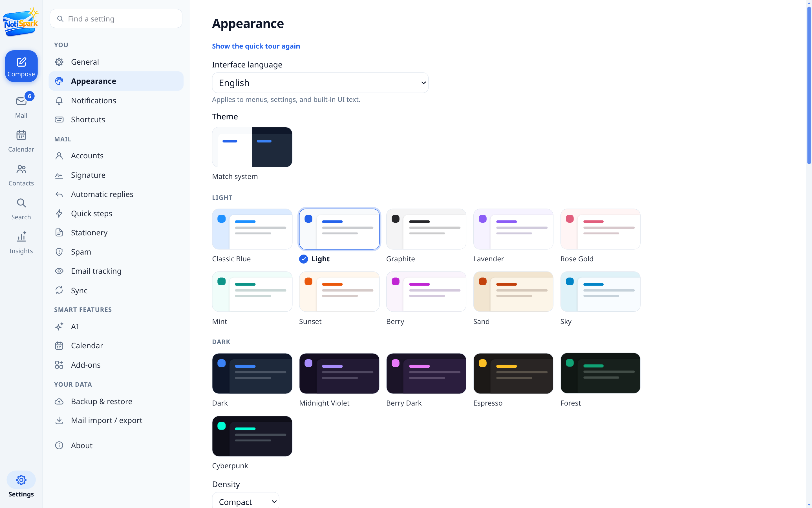The height and width of the screenshot is (508, 812).
Task: Apply the Mint theme
Action: pos(252,292)
